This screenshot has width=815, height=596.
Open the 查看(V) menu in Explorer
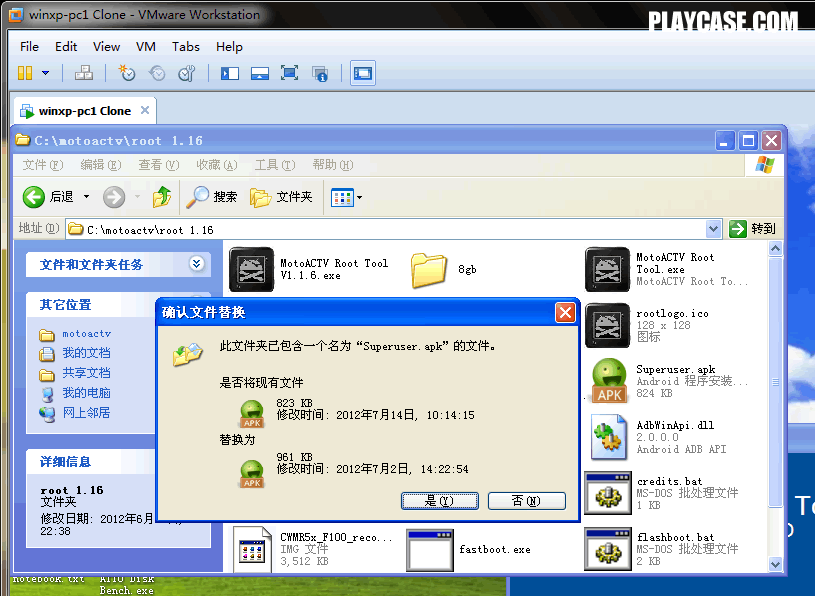click(159, 165)
